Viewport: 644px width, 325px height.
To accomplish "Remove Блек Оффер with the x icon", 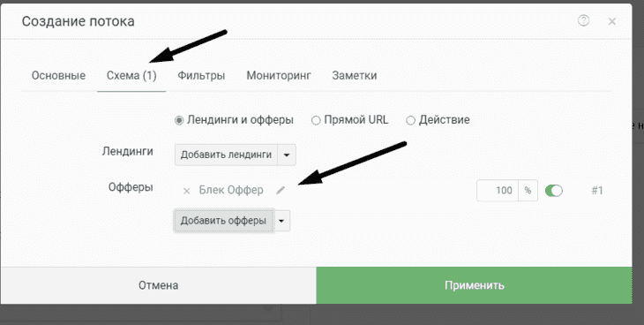I will point(186,191).
